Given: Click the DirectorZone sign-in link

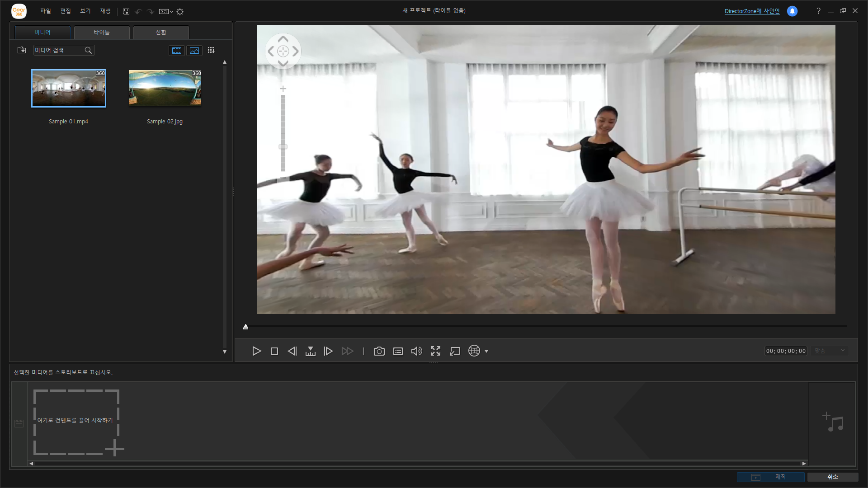Looking at the screenshot, I should (752, 11).
